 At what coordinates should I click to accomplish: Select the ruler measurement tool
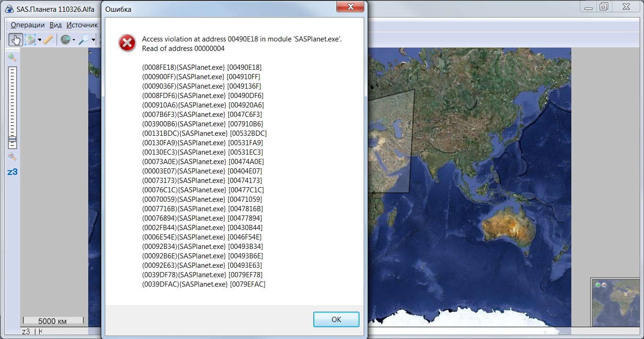(48, 40)
